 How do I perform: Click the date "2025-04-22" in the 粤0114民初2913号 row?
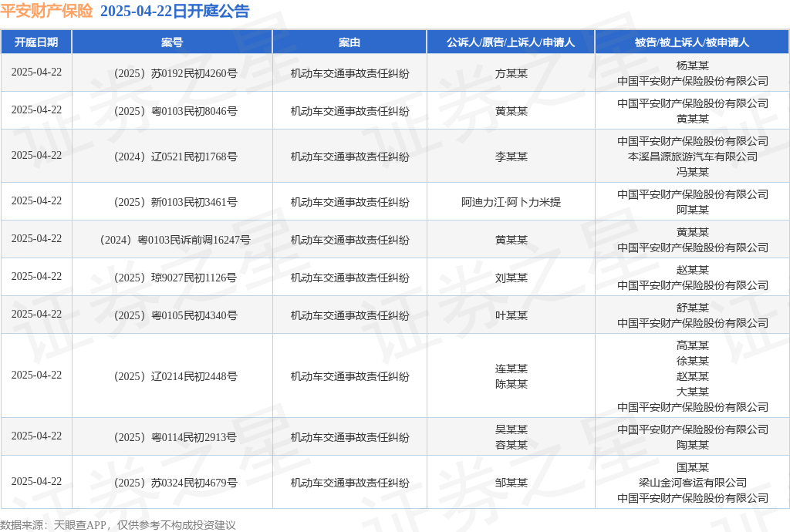(x=36, y=436)
